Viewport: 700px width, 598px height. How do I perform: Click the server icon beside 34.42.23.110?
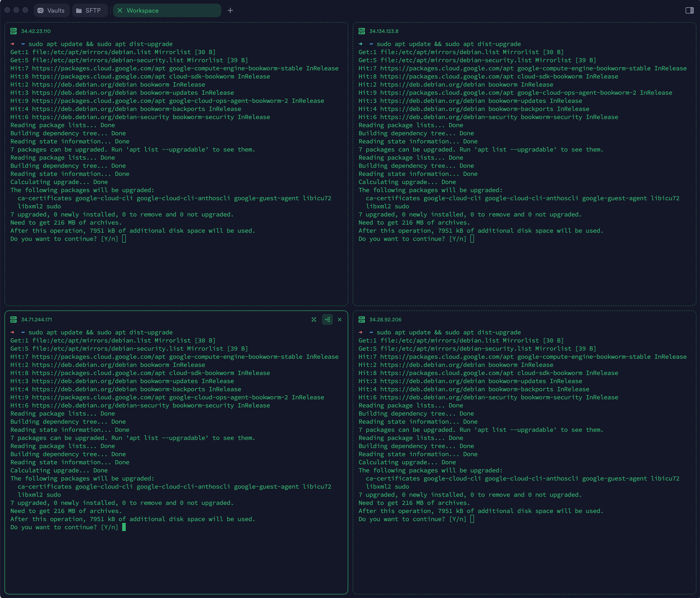coord(13,31)
